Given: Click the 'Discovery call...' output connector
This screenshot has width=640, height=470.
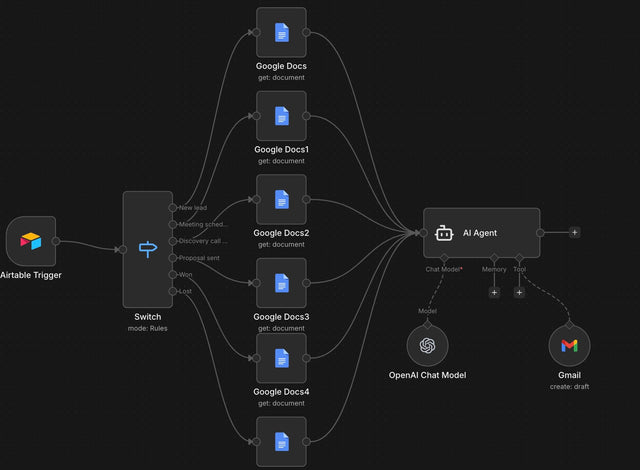Looking at the screenshot, I should pyautogui.click(x=173, y=241).
